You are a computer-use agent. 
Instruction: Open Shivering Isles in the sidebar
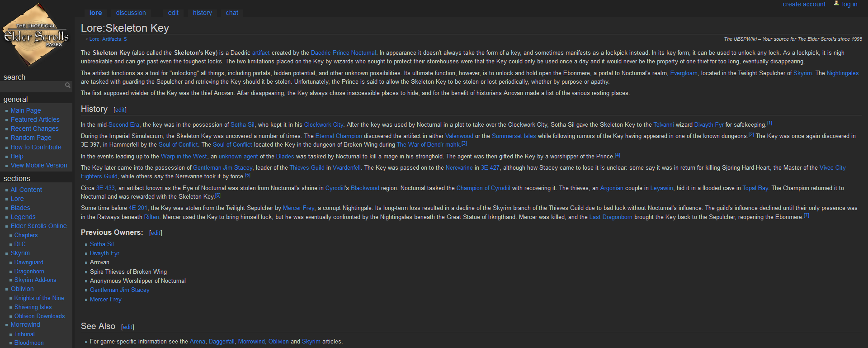click(x=33, y=307)
